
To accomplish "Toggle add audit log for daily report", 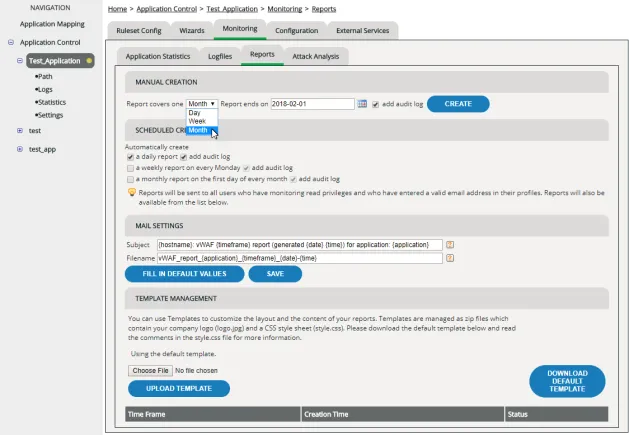I will point(183,157).
